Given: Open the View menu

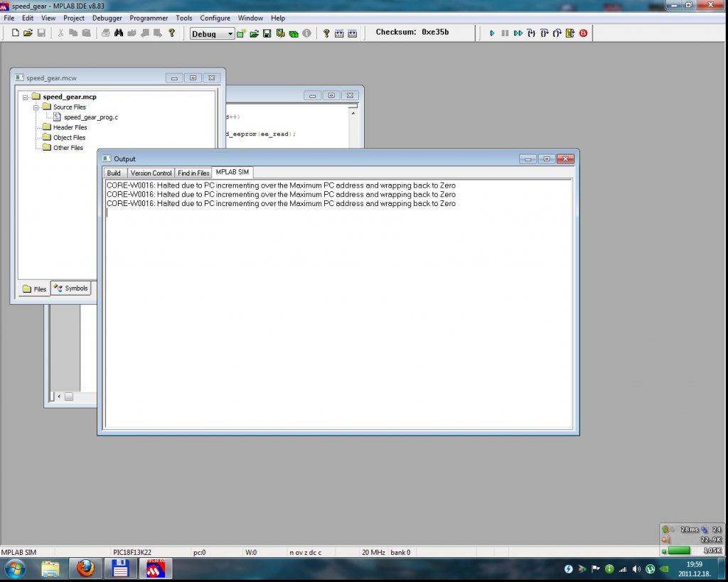Looking at the screenshot, I should (48, 18).
